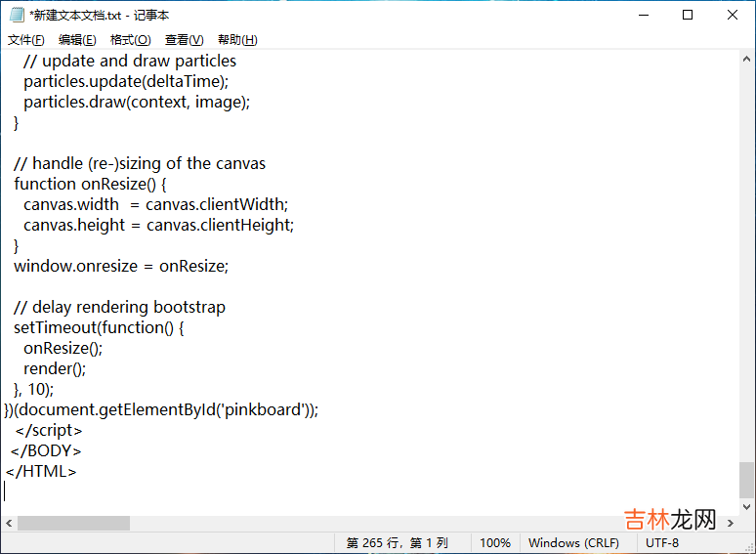Minimize the Notepad window

[x=643, y=15]
